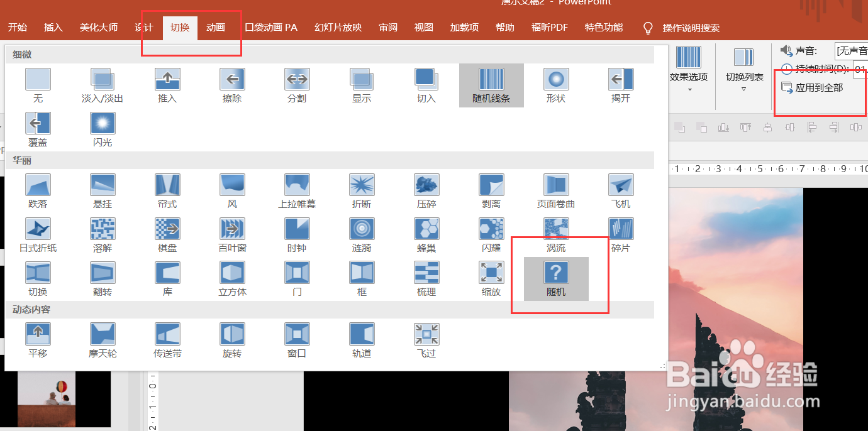The image size is (868, 431).
Task: Apply the 平移 pan transition
Action: 38,341
